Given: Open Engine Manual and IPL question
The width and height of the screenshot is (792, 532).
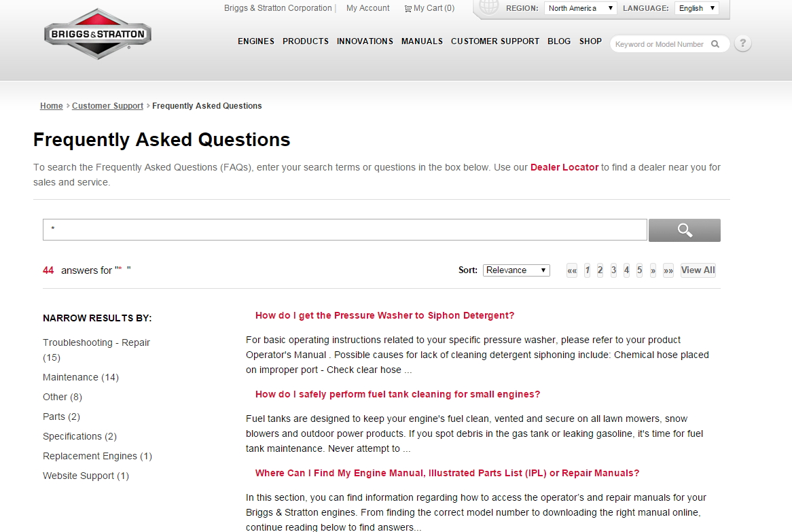Looking at the screenshot, I should tap(447, 474).
